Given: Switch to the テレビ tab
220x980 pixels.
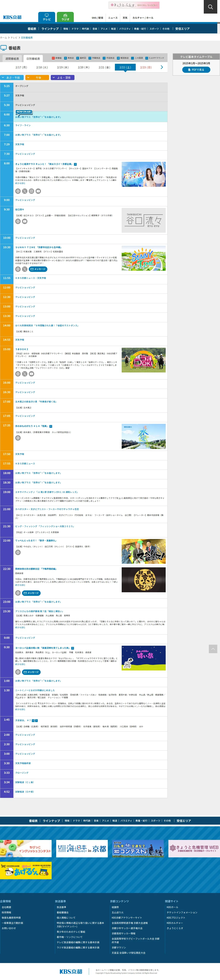Looking at the screenshot, I should 47,17.
